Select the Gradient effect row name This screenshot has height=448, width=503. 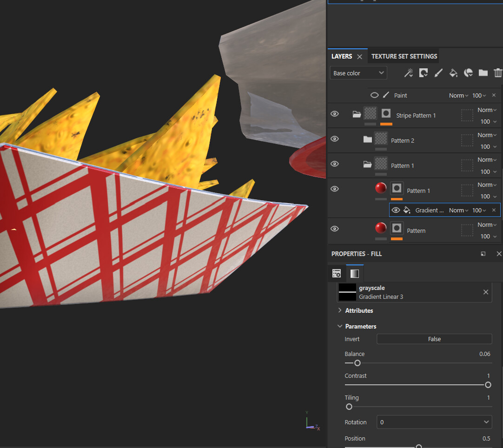pyautogui.click(x=429, y=211)
